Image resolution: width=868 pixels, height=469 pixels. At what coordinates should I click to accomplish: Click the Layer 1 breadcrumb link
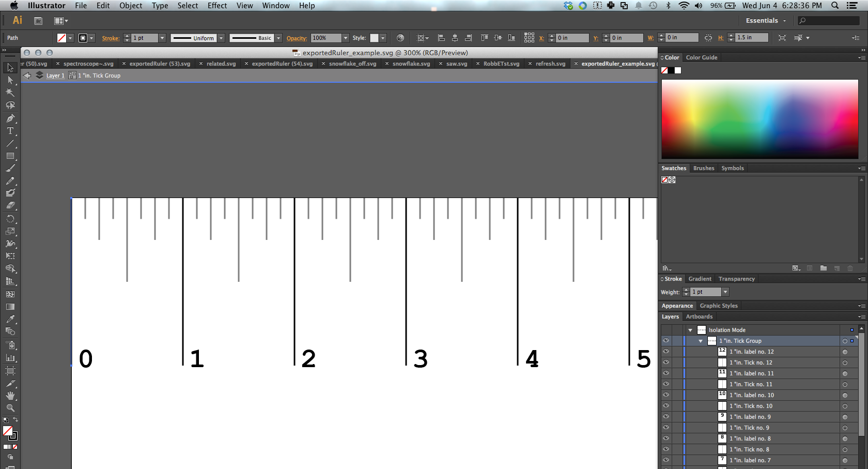pyautogui.click(x=55, y=75)
